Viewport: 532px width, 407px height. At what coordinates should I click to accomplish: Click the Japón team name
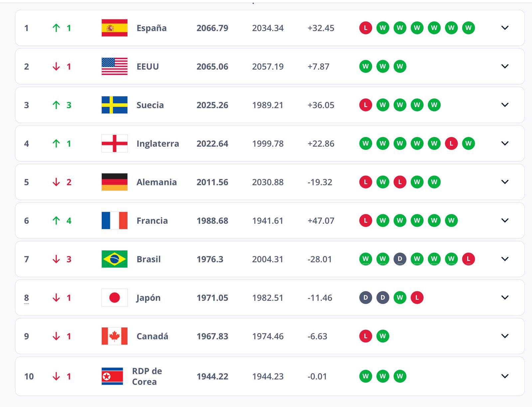[148, 298]
